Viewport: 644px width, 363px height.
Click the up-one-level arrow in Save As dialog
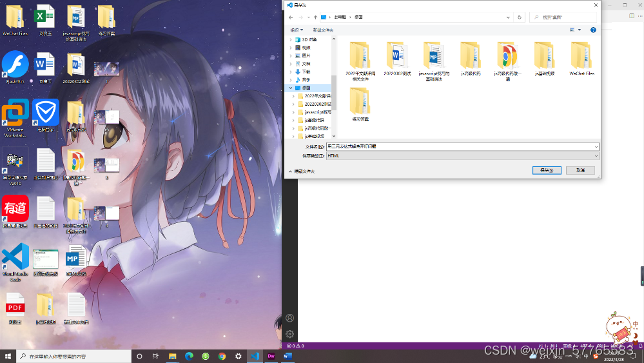315,17
